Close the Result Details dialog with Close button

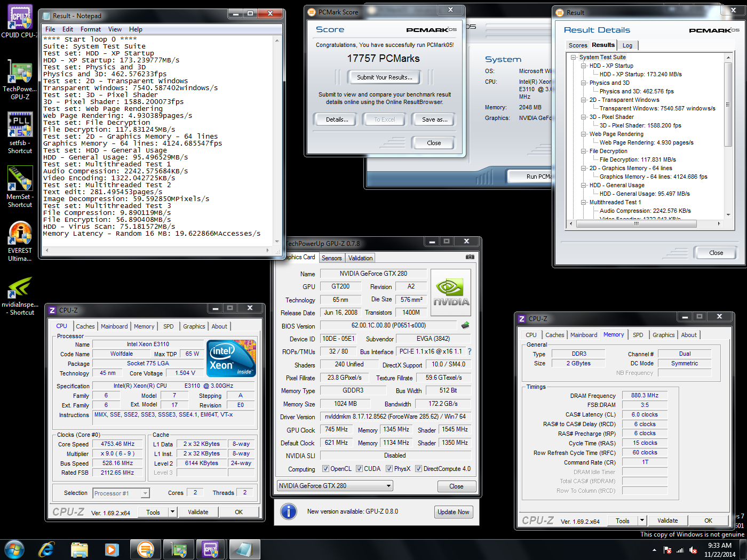(x=716, y=253)
